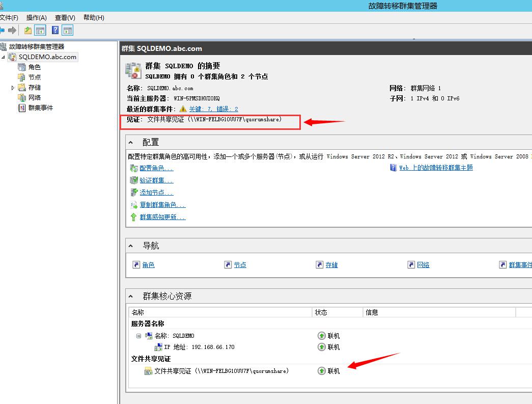Select the 文件共享见证 quorumshare resource row
The width and height of the screenshot is (532, 404).
click(221, 371)
